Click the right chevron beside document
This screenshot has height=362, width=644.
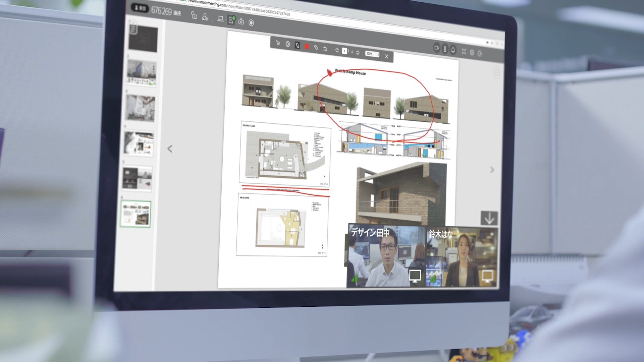coord(492,170)
